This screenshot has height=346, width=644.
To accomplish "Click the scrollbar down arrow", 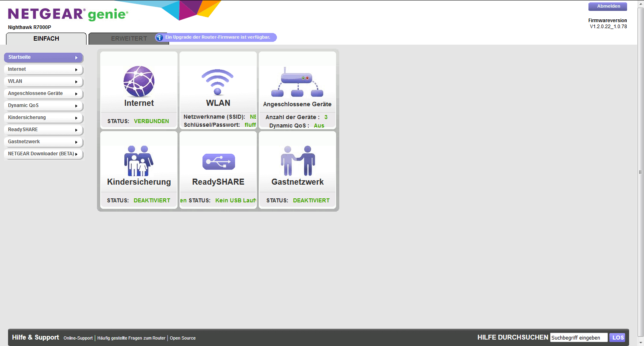I will (640, 343).
